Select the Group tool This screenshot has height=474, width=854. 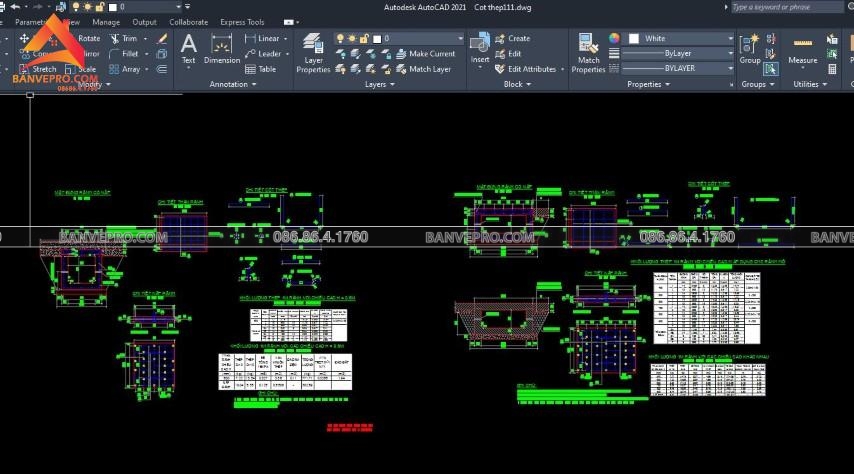click(750, 49)
